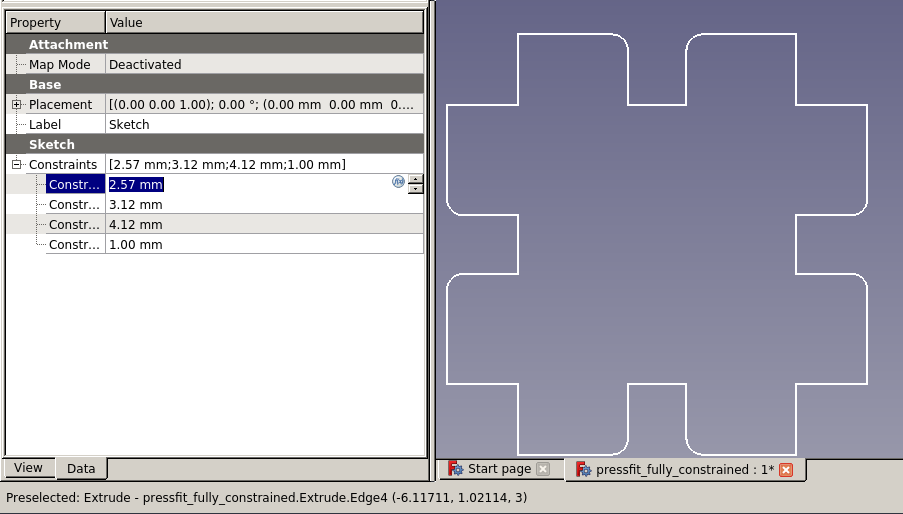Select the Map Mode property name
Screen dimensions: 903x514
60,64
